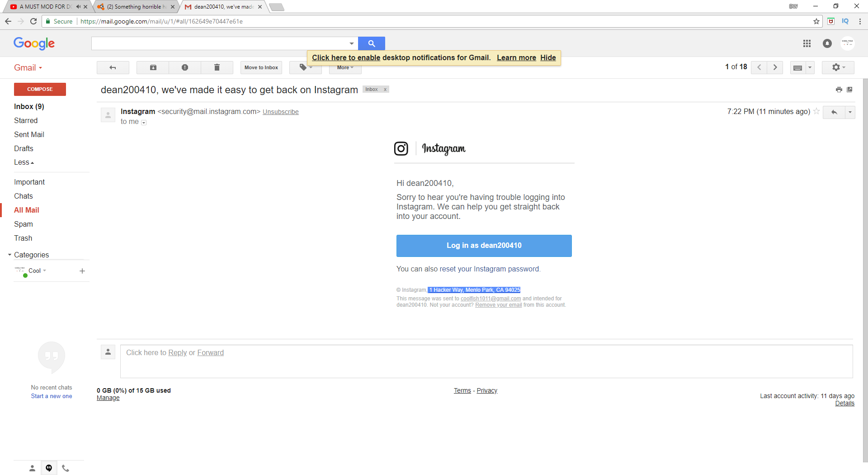
Task: Click the Forward link in reply box
Action: click(210, 353)
